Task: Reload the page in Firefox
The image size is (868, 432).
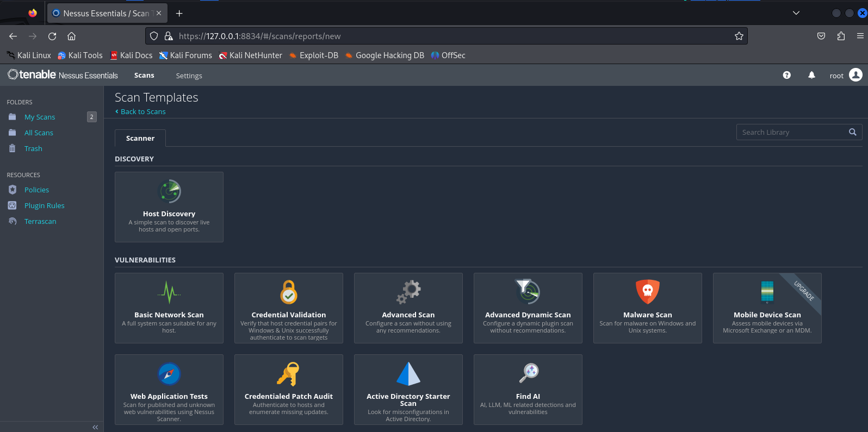Action: (x=52, y=36)
